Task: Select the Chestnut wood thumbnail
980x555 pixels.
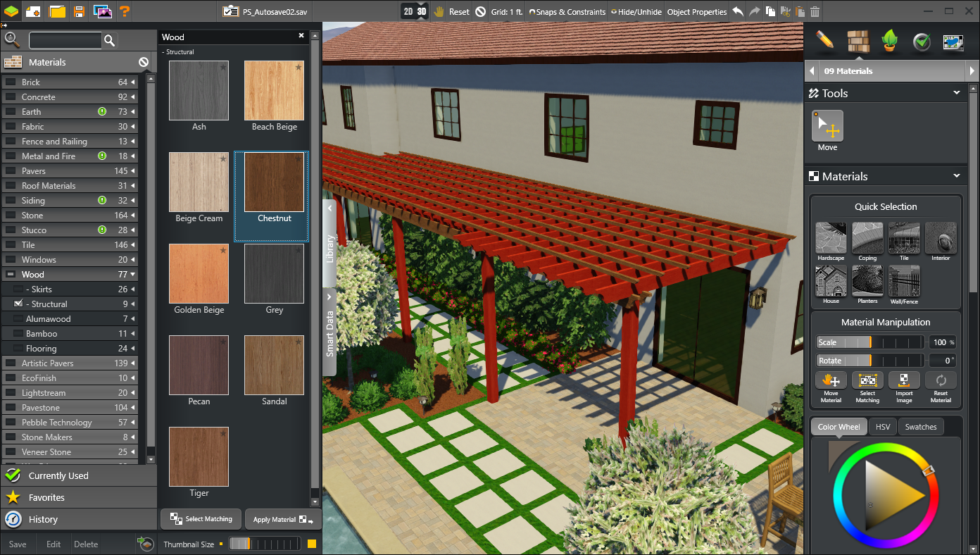Action: tap(274, 182)
